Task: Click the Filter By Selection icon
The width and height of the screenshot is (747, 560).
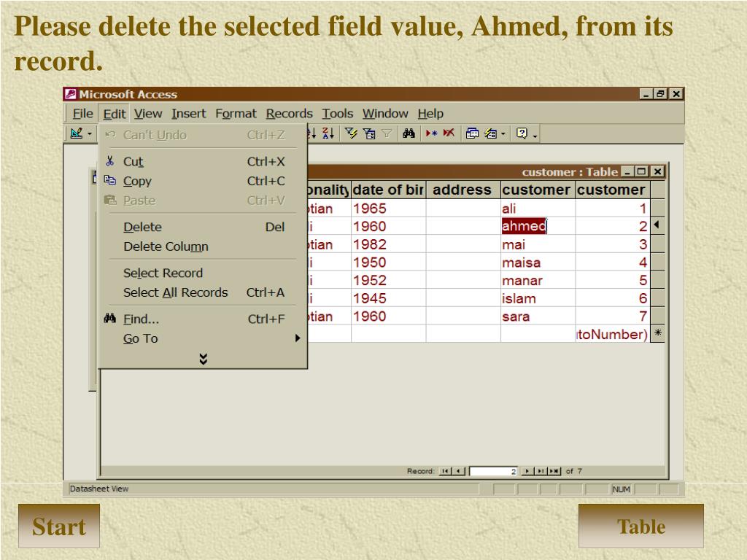Action: pyautogui.click(x=351, y=133)
